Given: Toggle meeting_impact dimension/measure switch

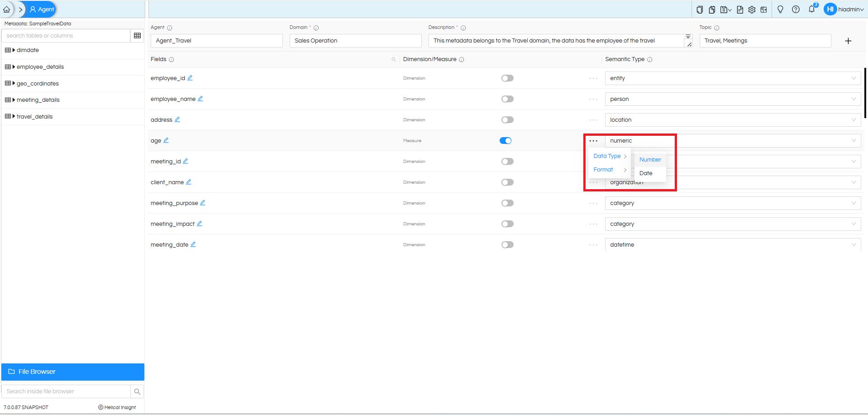Looking at the screenshot, I should 507,224.
